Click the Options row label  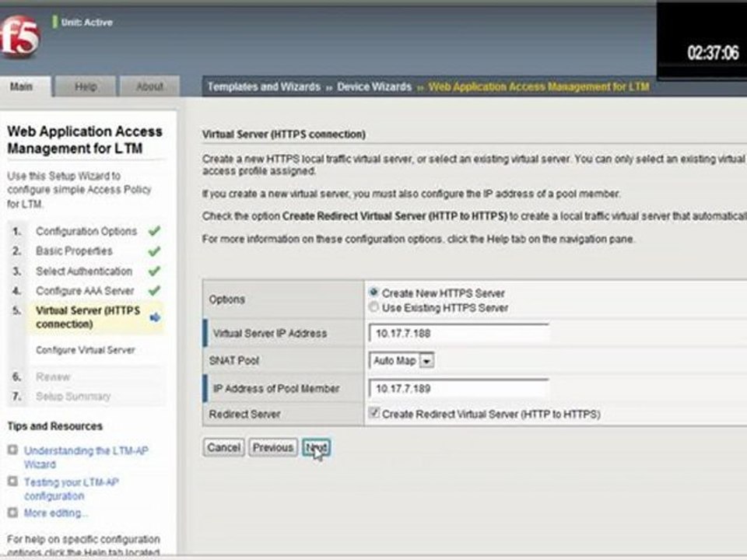226,299
